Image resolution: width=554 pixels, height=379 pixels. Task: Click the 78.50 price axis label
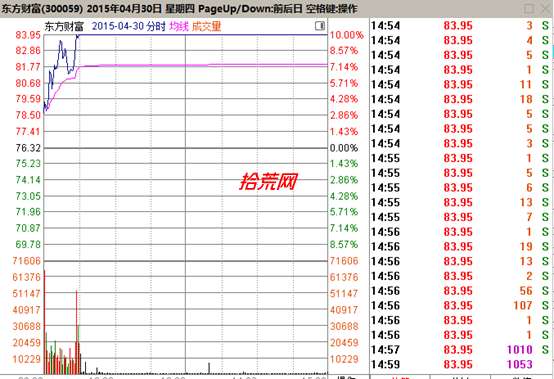[x=28, y=115]
